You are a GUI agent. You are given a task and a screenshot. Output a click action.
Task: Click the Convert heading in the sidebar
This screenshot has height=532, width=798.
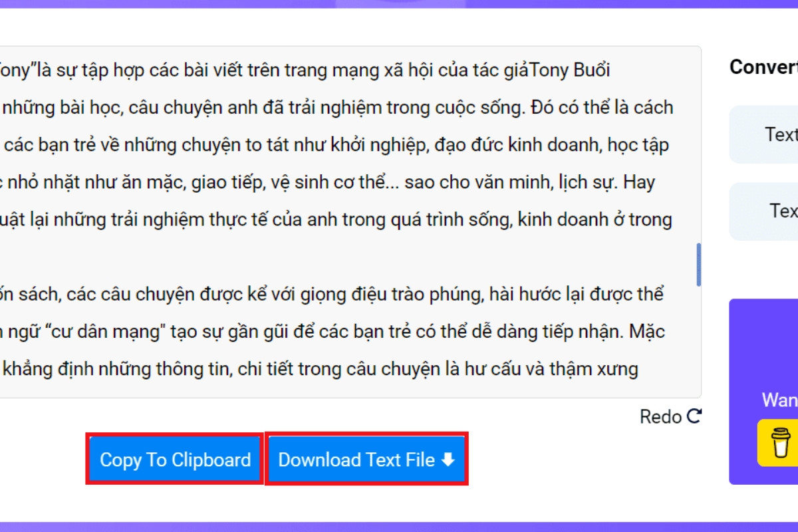tap(763, 67)
